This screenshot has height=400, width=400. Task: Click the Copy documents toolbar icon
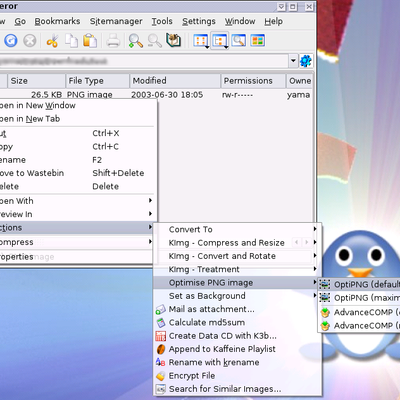pos(71,41)
